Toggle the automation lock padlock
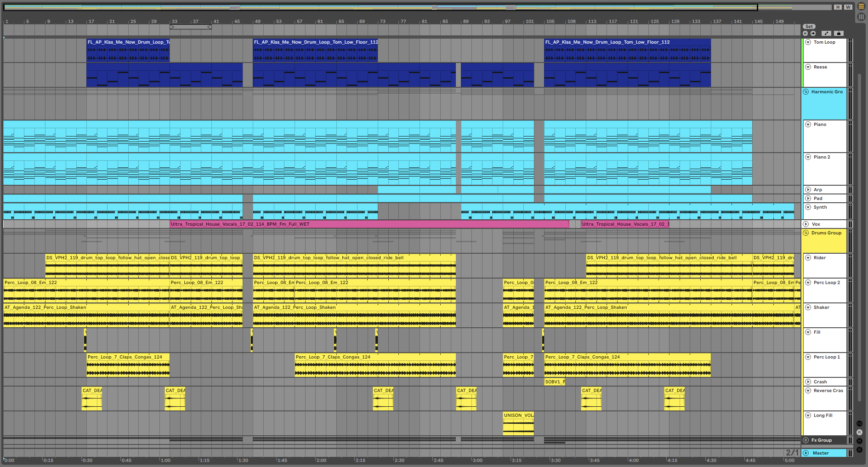Viewport: 868px width, 467px height. 839,34
